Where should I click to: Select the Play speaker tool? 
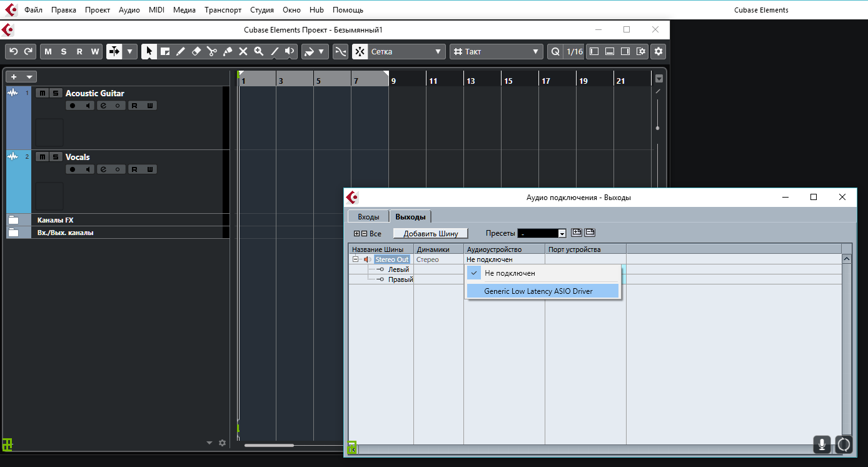(x=290, y=51)
